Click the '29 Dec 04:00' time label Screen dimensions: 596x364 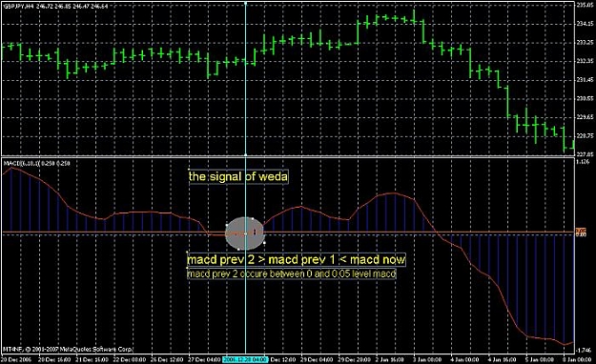click(318, 359)
